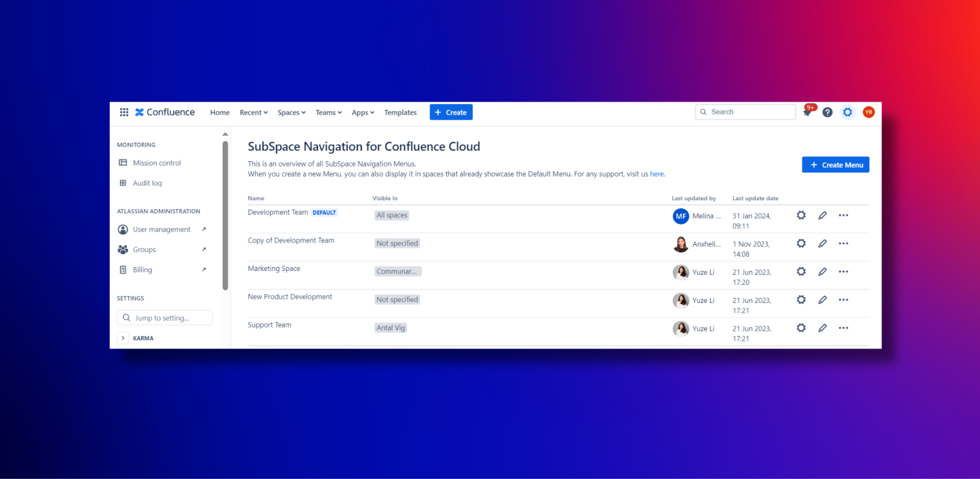Click edit pencil for Development Team row
Image resolution: width=980 pixels, height=479 pixels.
click(822, 216)
